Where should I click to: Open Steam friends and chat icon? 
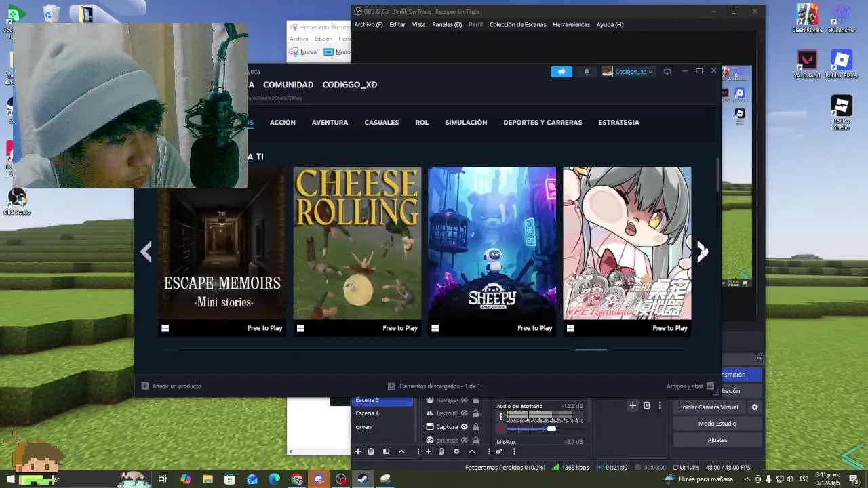(x=710, y=386)
